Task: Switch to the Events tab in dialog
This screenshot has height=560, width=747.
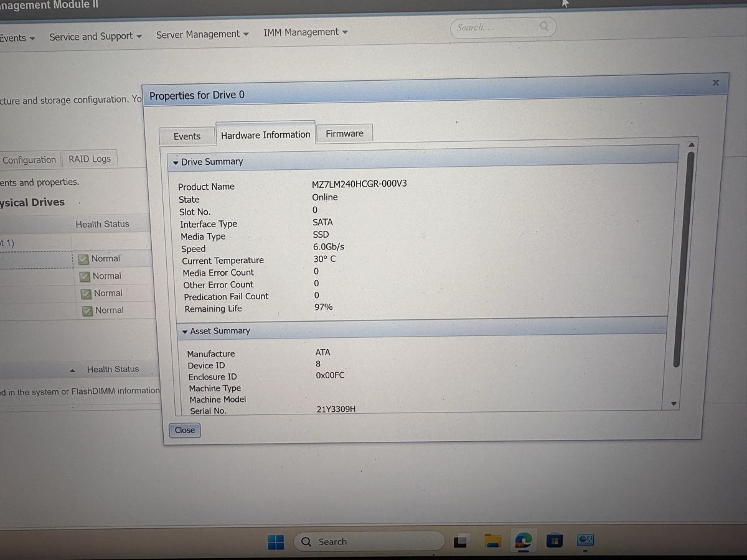Action: [x=187, y=136]
